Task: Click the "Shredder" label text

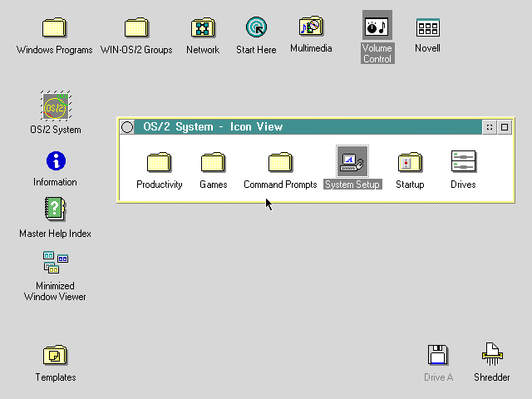Action: coord(492,377)
